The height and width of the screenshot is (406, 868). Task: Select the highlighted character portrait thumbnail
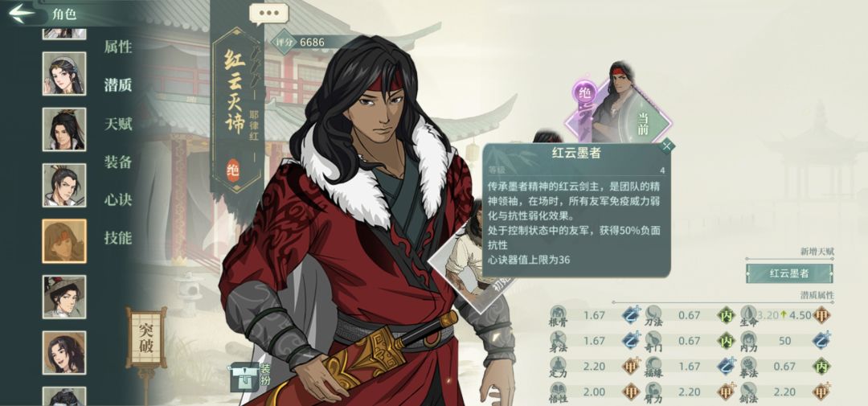point(64,241)
